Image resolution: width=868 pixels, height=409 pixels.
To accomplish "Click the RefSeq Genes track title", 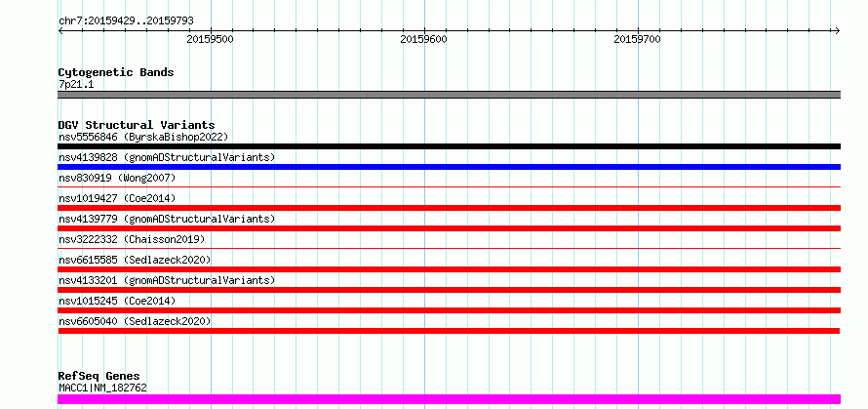I will pos(99,377).
